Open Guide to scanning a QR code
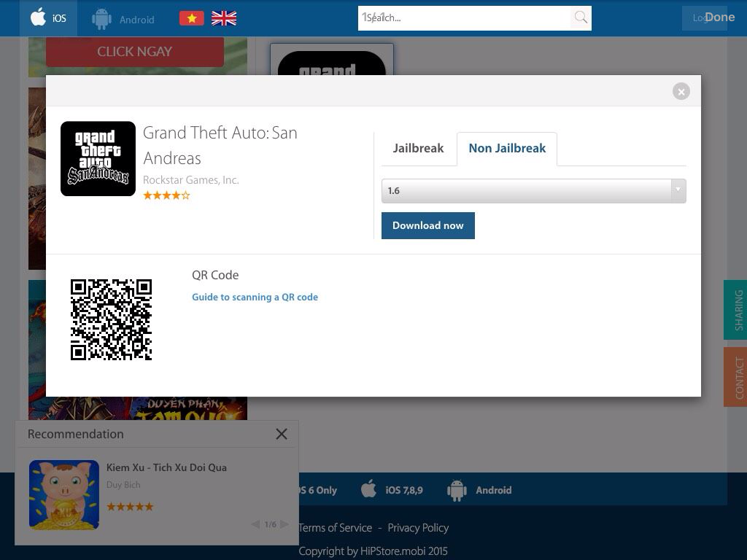 (x=255, y=297)
